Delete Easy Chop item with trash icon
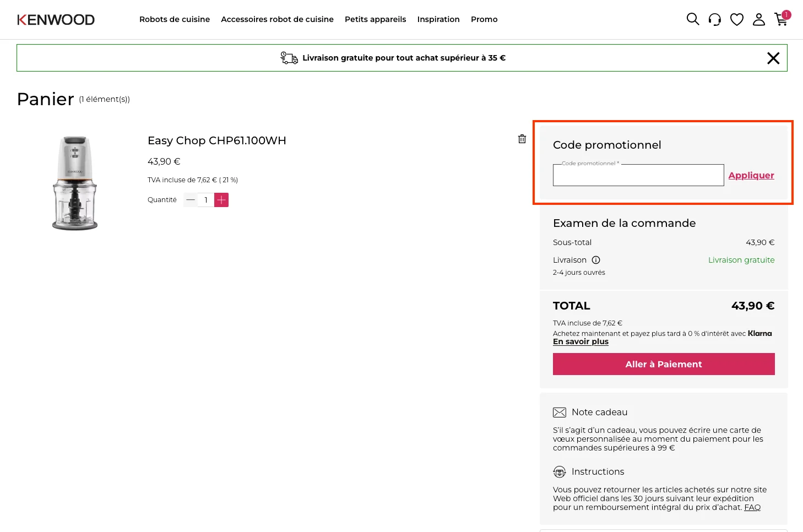 point(522,139)
